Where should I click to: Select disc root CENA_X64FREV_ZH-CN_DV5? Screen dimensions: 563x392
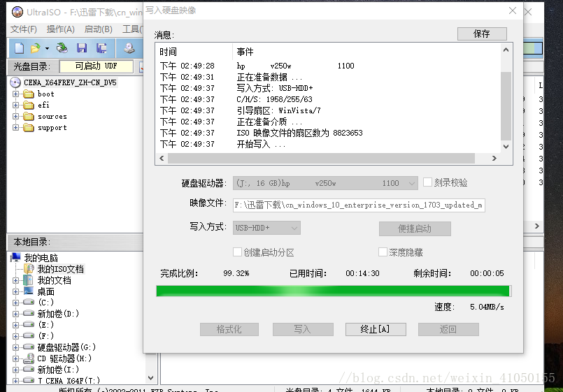(70, 82)
